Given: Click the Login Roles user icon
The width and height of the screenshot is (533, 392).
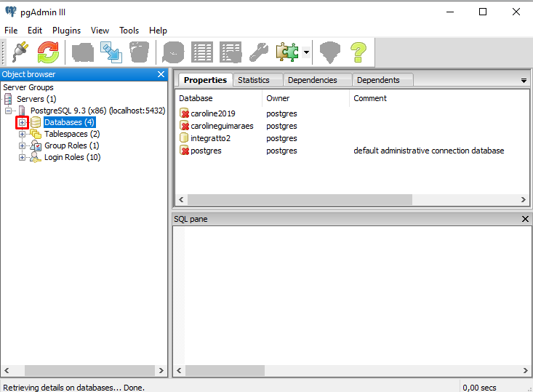Looking at the screenshot, I should [x=36, y=157].
